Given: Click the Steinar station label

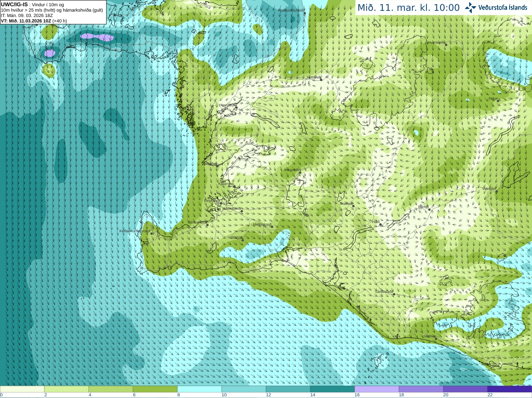Looking at the screenshot, I should [x=429, y=336].
